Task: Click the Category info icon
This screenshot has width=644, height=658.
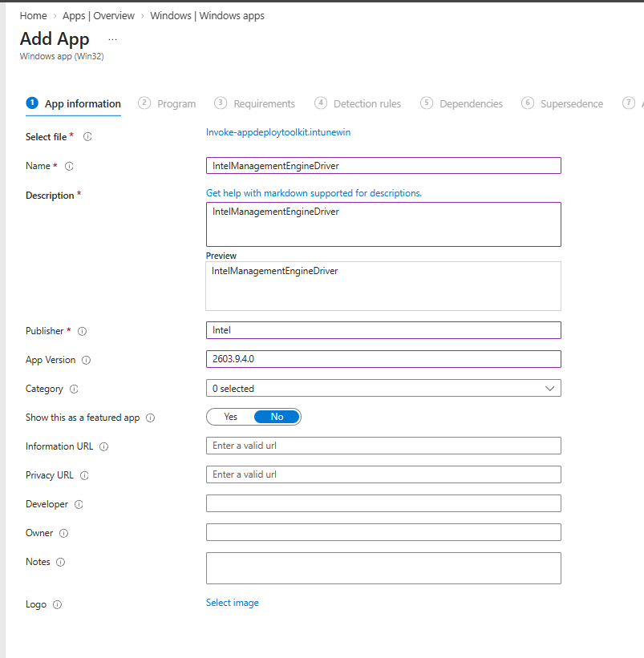Action: click(74, 389)
